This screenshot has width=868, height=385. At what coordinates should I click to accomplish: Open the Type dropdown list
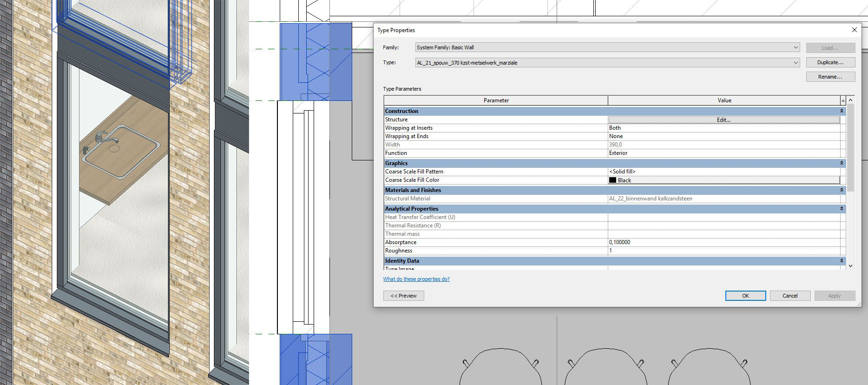click(796, 63)
